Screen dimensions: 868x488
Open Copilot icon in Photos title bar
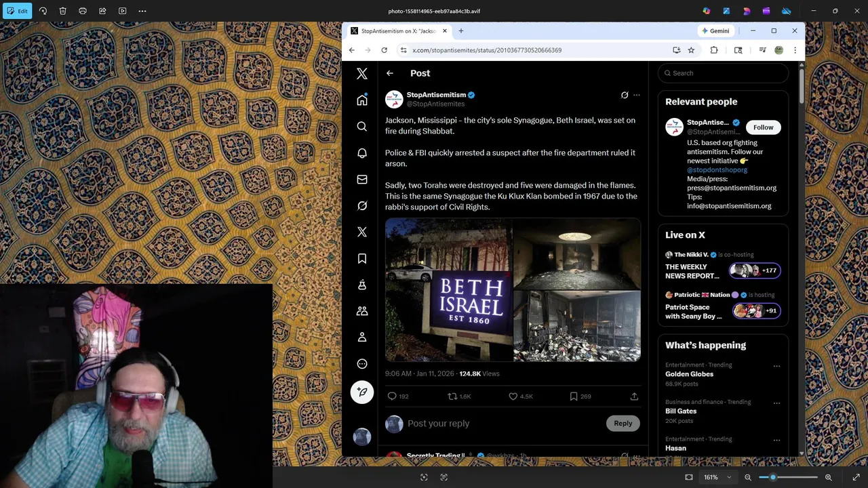707,11
